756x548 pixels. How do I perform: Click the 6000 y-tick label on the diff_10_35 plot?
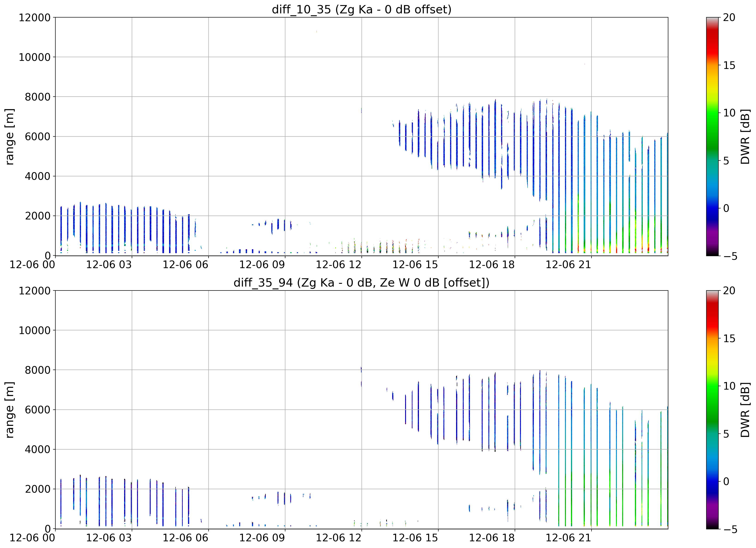click(x=38, y=136)
